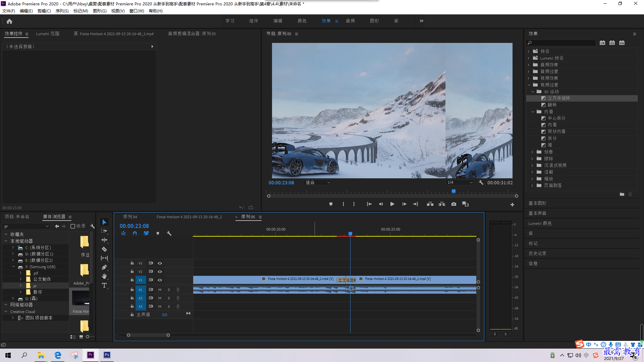The width and height of the screenshot is (644, 362).
Task: Toggle V1 track output eye
Action: coord(160,280)
